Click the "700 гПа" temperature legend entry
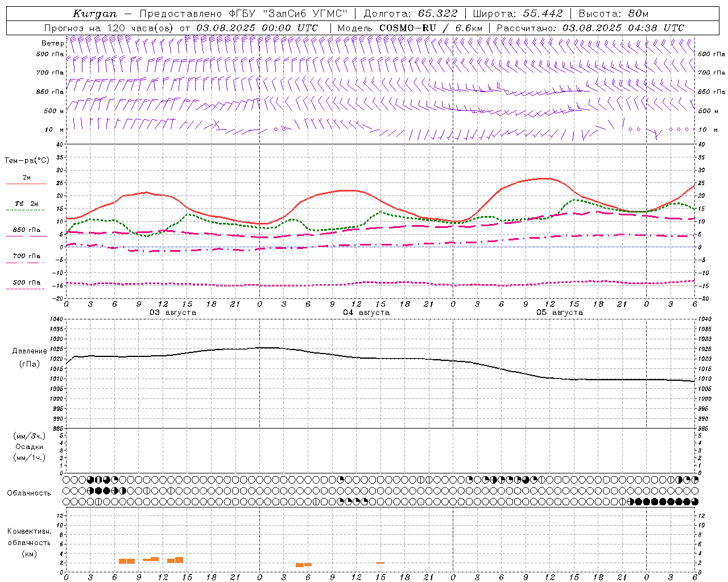 click(27, 256)
